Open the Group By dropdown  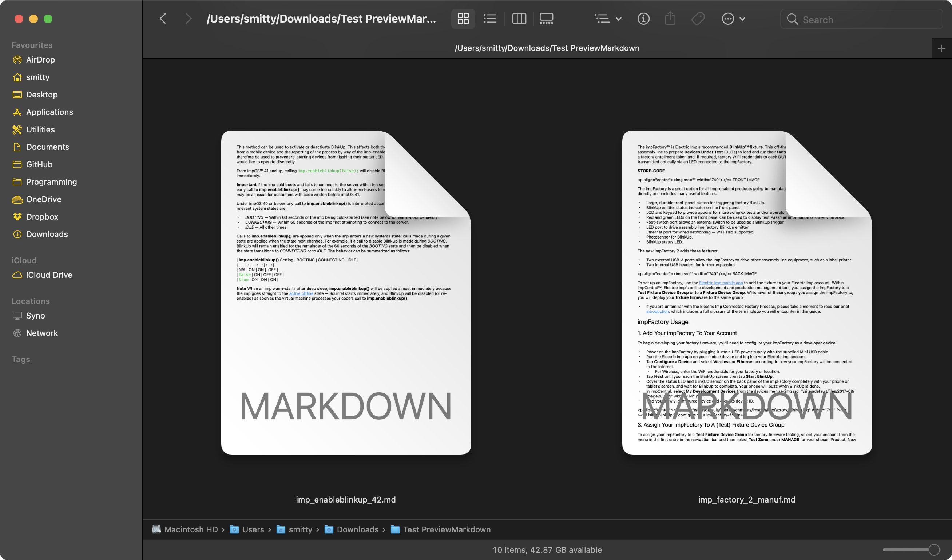point(607,19)
